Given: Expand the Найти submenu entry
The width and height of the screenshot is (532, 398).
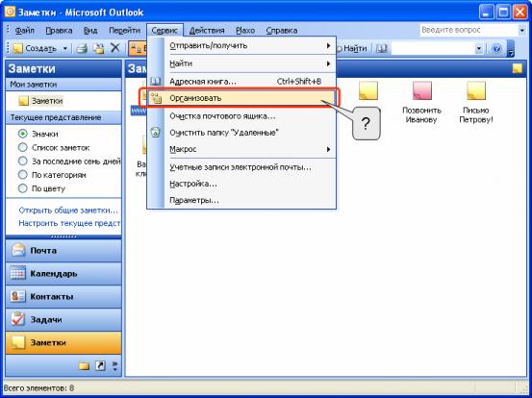Looking at the screenshot, I should [x=241, y=63].
